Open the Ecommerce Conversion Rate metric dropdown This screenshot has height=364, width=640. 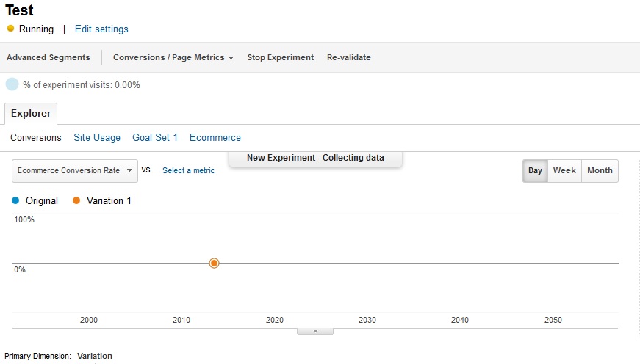[75, 171]
